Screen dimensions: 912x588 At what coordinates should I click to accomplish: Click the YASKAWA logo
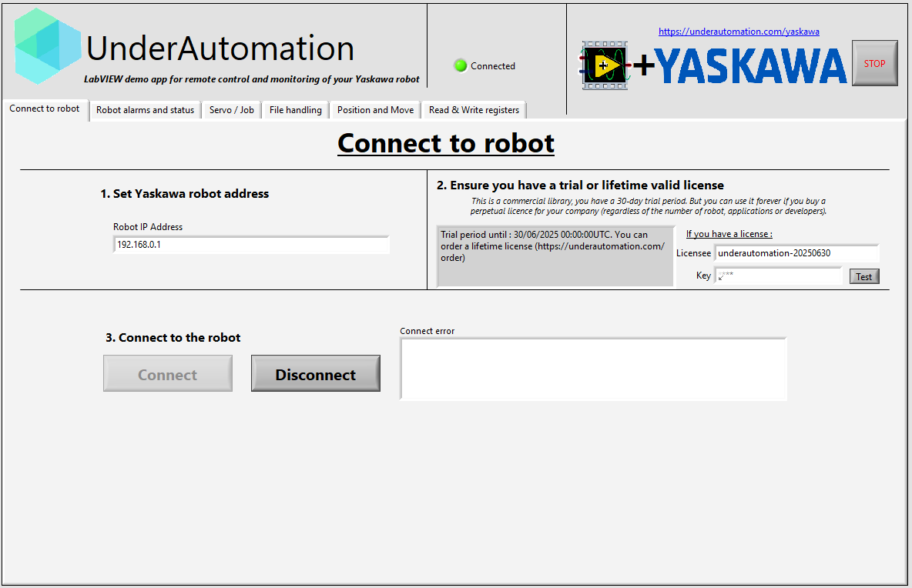click(x=751, y=65)
